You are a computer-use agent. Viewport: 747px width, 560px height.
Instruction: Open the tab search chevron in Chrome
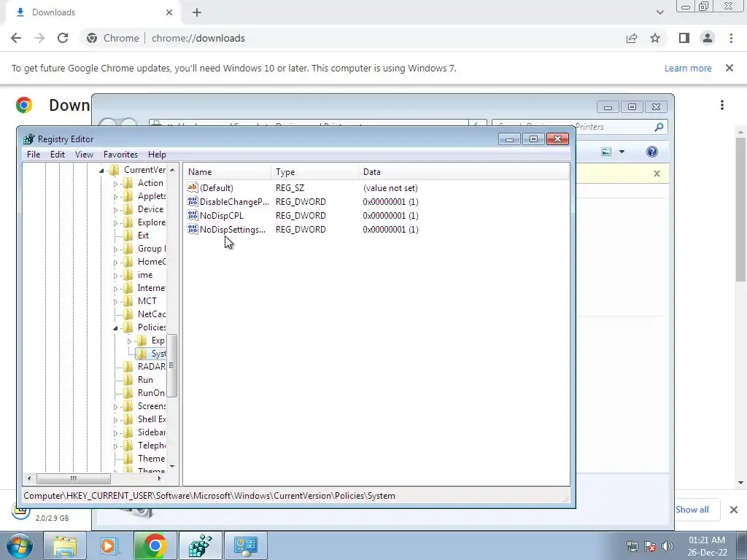659,12
